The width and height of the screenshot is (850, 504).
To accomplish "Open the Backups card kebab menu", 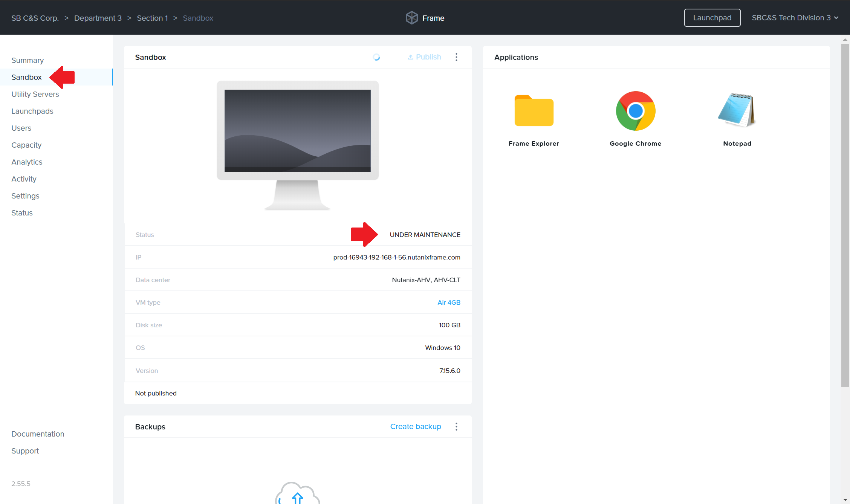I will (456, 426).
